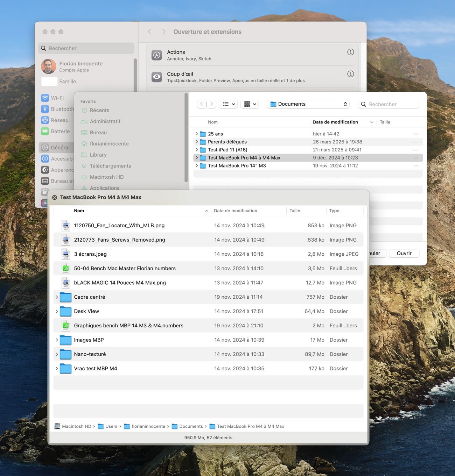Click Documents in path bar
This screenshot has height=476, width=455.
187,426
